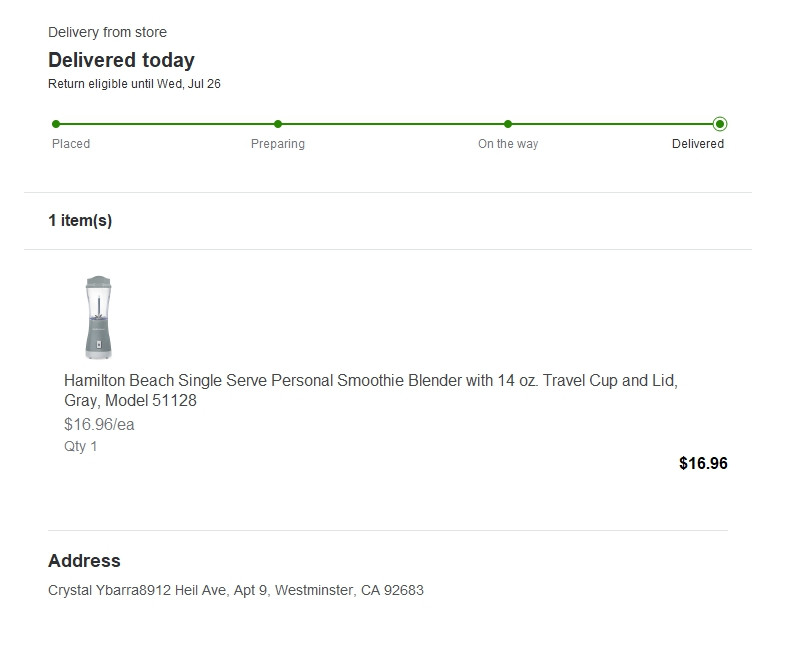This screenshot has width=800, height=666.
Task: Click the 1 item(s) section heading
Action: pos(80,221)
